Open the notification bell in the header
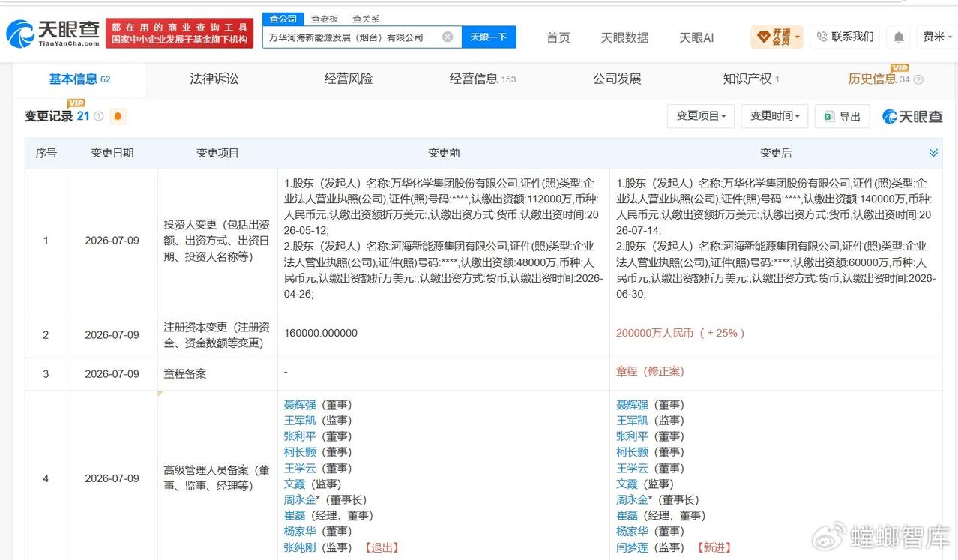Screen dimensions: 958x560 (x=898, y=37)
